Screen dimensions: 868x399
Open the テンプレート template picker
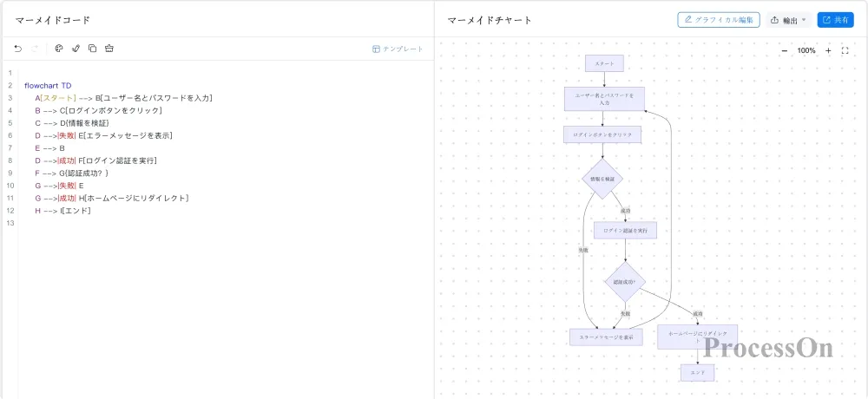click(x=398, y=49)
